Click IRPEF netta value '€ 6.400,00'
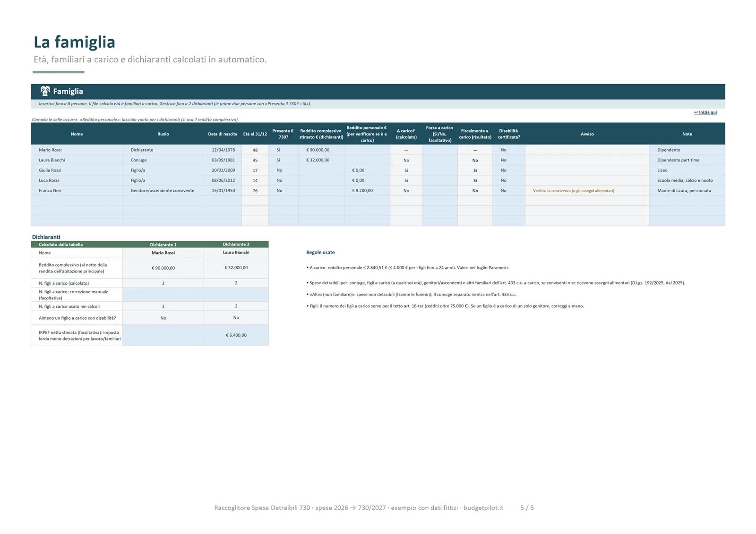 (x=236, y=335)
